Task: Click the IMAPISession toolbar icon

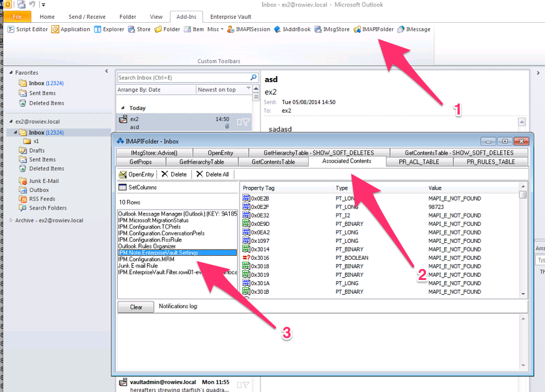Action: tap(249, 29)
